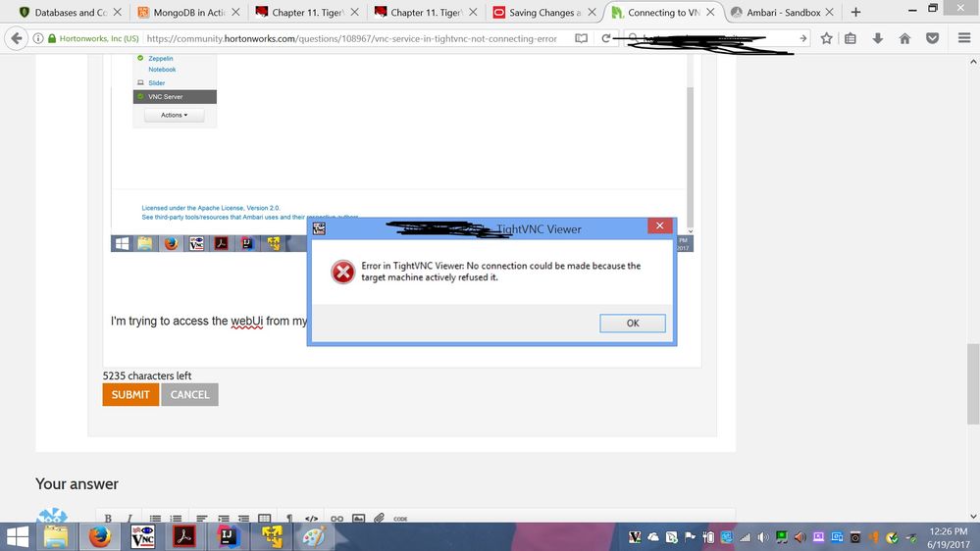Show bookmarks list icon

(x=850, y=38)
